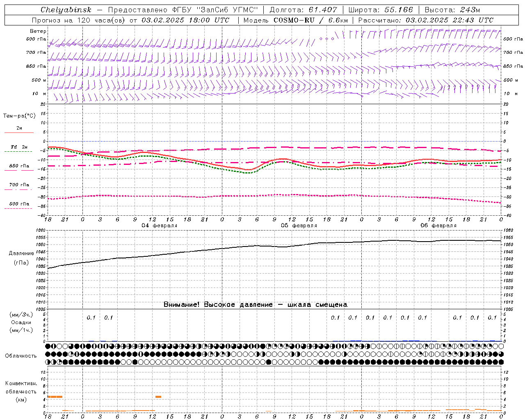Image resolution: width=525 pixels, height=420 pixels.
Task: Click the Облачность cloudiness label
Action: tap(21, 356)
